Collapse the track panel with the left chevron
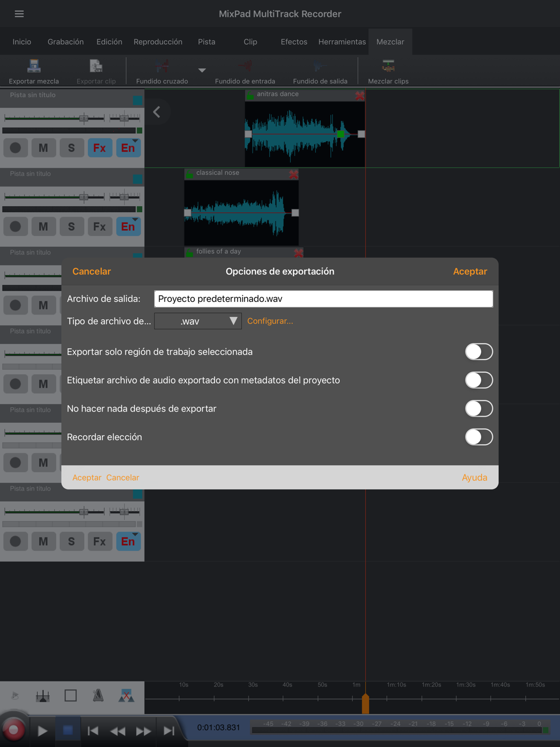The image size is (560, 747). pyautogui.click(x=157, y=112)
